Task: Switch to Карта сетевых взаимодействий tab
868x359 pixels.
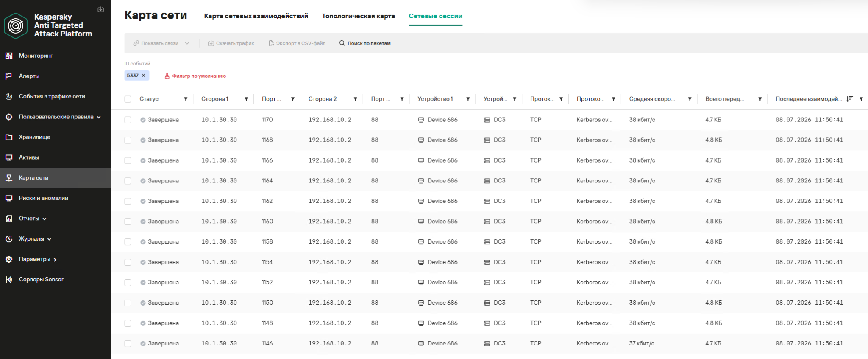Action: pos(256,16)
